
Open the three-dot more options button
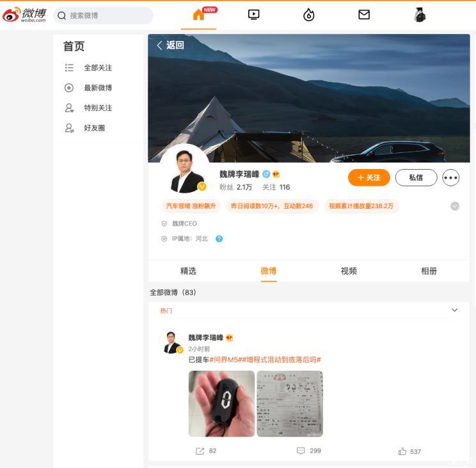coord(451,178)
